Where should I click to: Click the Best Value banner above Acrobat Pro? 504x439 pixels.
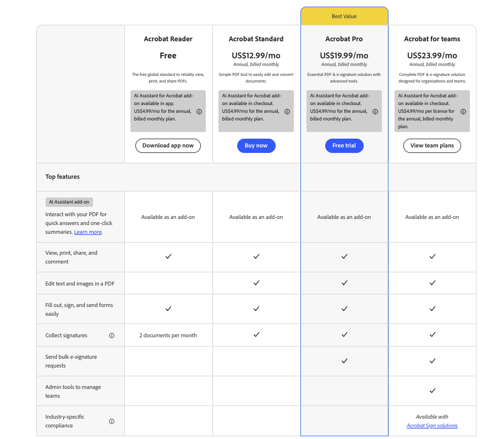(344, 16)
